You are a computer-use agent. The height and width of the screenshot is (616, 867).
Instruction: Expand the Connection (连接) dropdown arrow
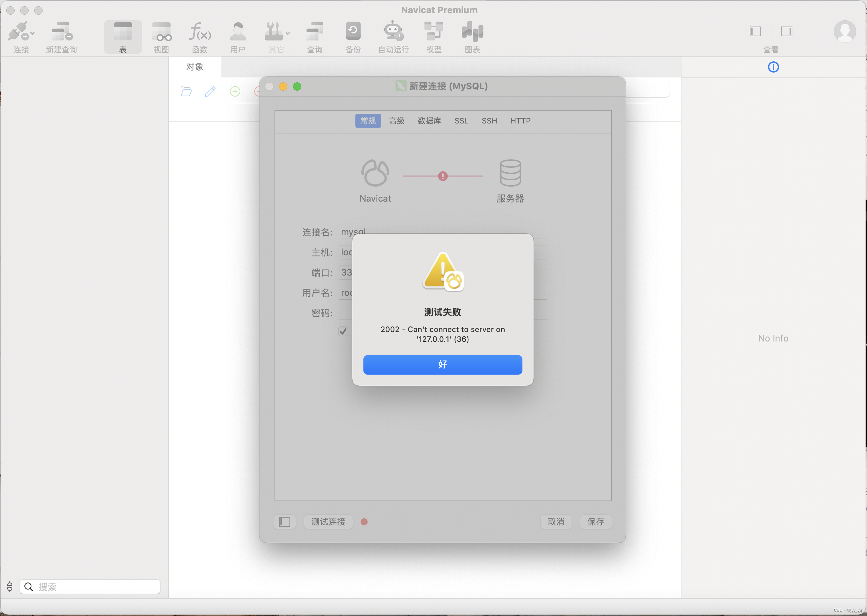(33, 33)
